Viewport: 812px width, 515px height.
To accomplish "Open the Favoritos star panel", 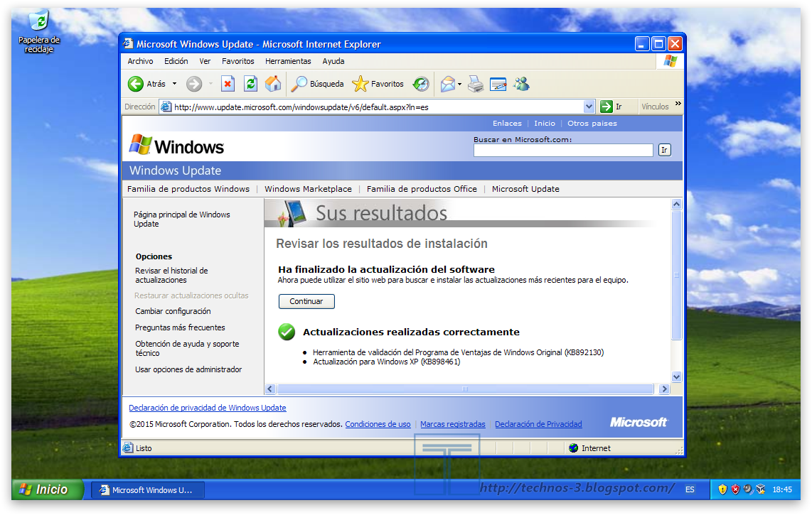I will point(378,84).
